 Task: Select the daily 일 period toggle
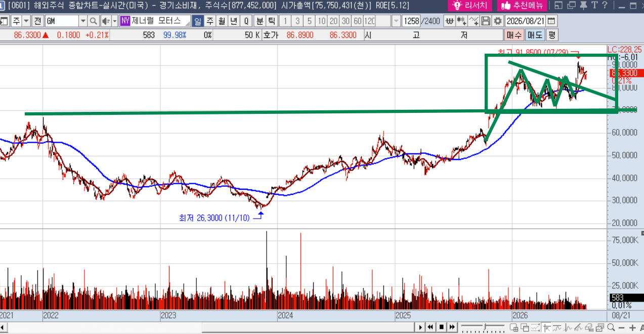point(197,21)
